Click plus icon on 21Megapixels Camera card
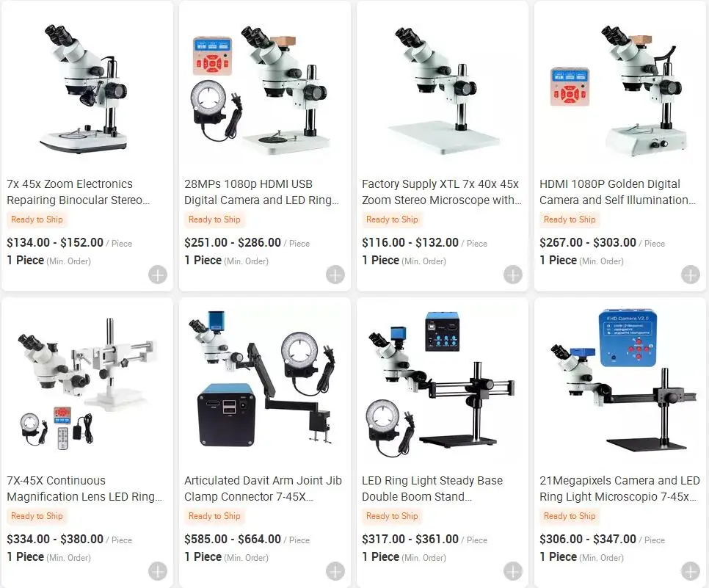The width and height of the screenshot is (709, 588). pos(691,571)
